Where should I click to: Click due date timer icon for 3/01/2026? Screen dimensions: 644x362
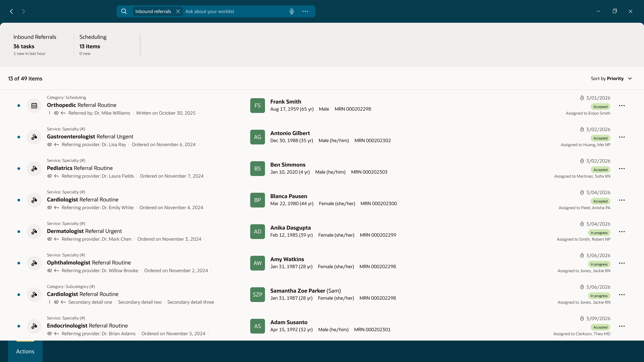point(582,98)
